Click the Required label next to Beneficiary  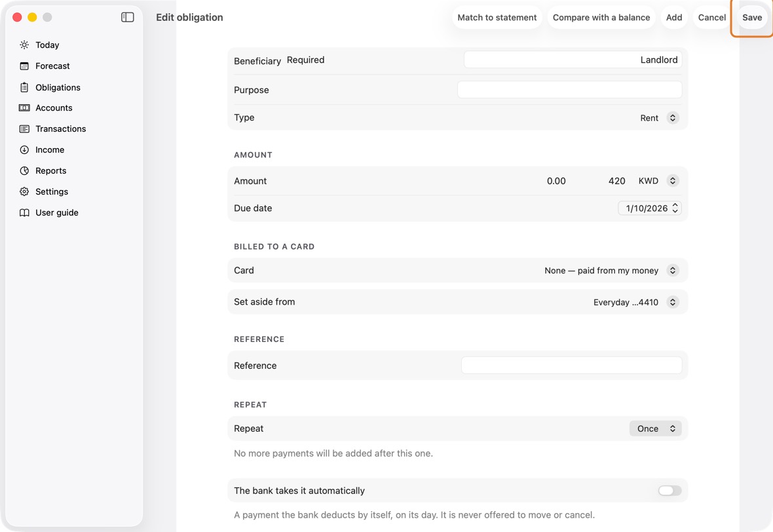tap(306, 60)
